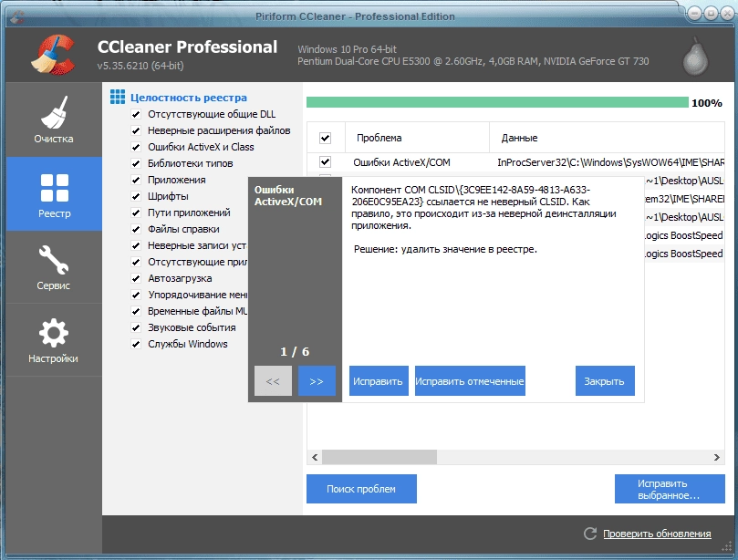Screen dimensions: 738x560
Task: Sort by the Проблема column header
Action: [417, 138]
